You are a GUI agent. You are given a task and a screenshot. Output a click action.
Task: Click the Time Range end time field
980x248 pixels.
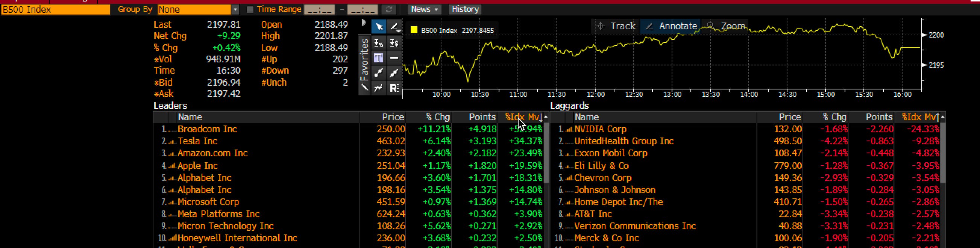point(363,9)
